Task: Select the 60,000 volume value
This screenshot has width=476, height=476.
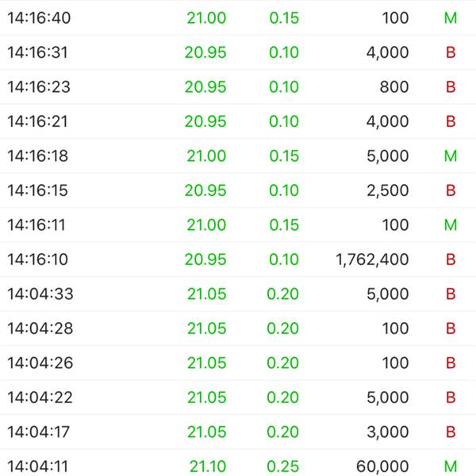Action: click(382, 466)
